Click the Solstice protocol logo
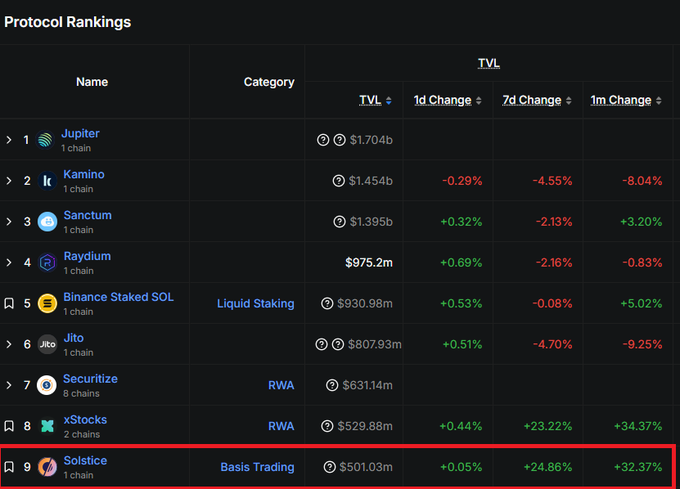 point(47,467)
